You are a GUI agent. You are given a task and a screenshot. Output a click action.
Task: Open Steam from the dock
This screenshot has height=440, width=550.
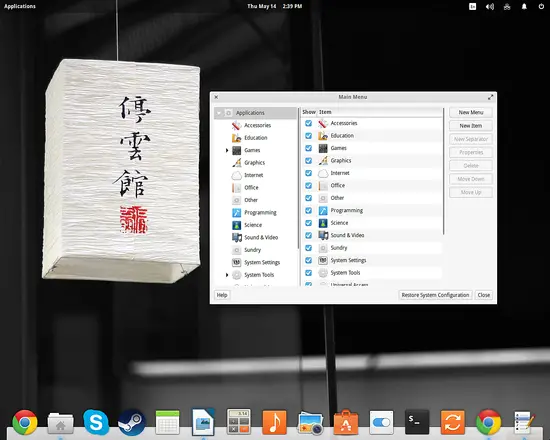pos(132,422)
